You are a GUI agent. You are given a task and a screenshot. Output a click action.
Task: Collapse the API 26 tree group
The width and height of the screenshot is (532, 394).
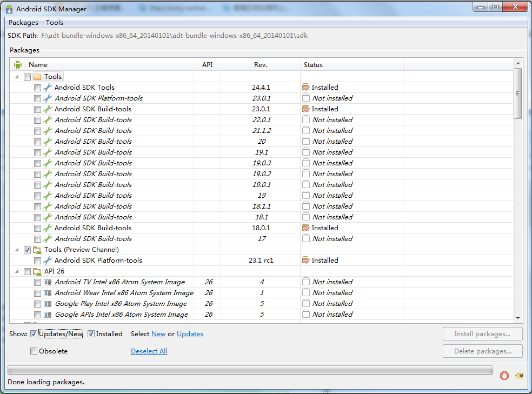pos(17,272)
